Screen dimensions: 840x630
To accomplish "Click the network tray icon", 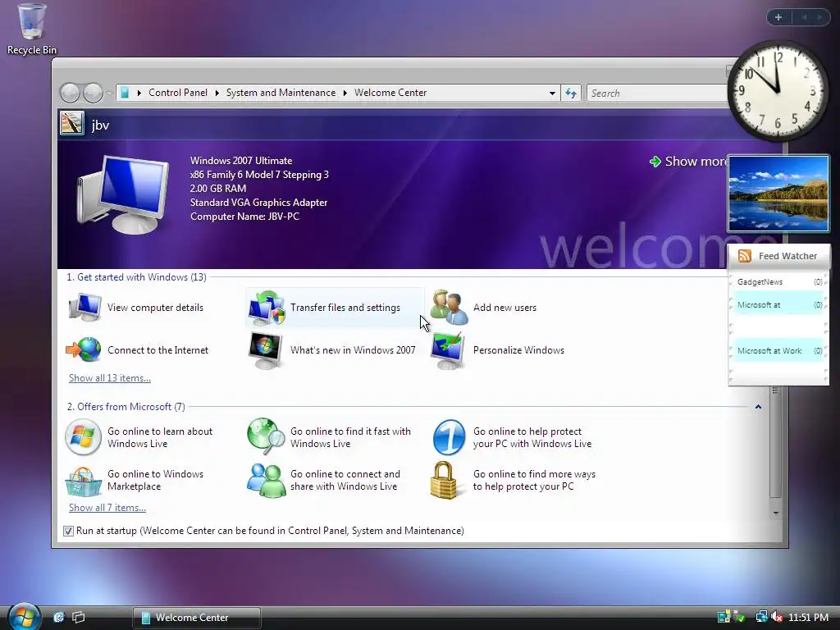I will tap(761, 617).
